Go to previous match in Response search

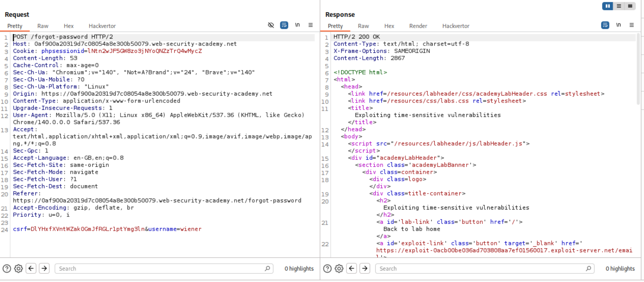(x=352, y=269)
